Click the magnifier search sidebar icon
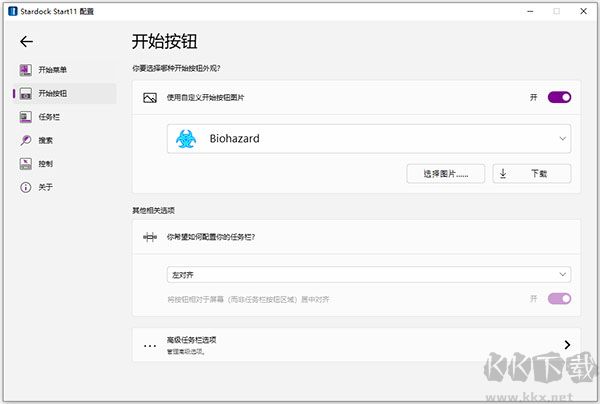 tap(26, 140)
